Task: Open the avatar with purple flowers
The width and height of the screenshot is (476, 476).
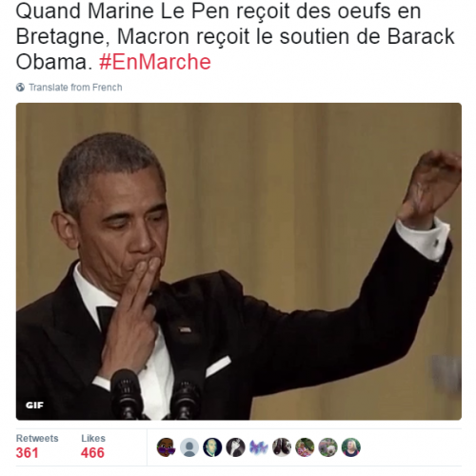Action: pos(327,447)
